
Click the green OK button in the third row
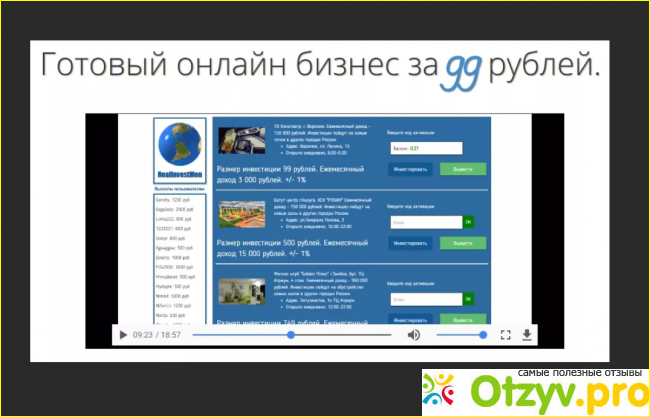[x=467, y=298]
